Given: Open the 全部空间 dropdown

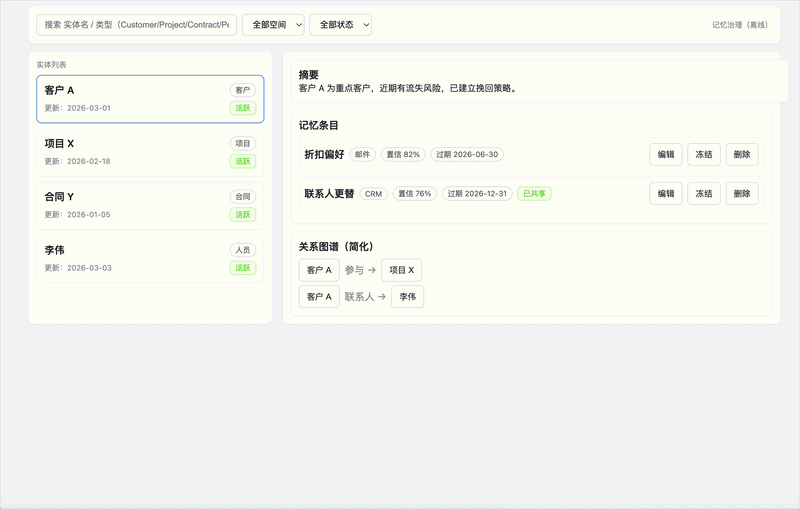Looking at the screenshot, I should click(273, 25).
